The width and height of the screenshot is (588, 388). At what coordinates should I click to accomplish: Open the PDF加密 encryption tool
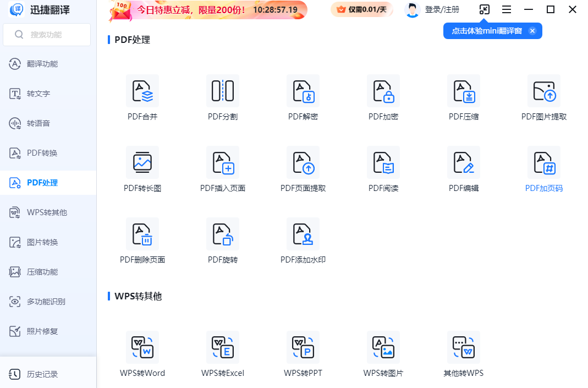pos(383,91)
